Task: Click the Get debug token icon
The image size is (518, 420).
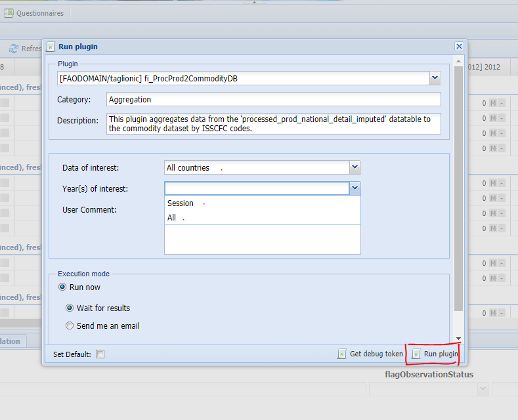Action: (341, 354)
